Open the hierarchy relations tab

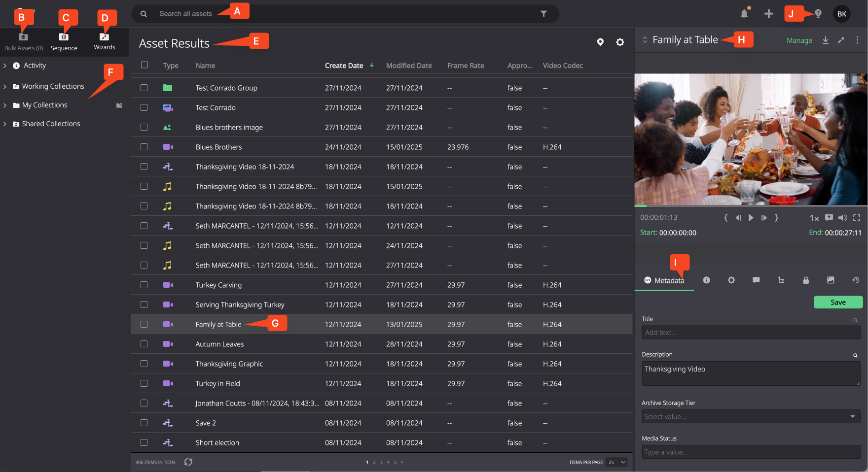click(781, 280)
